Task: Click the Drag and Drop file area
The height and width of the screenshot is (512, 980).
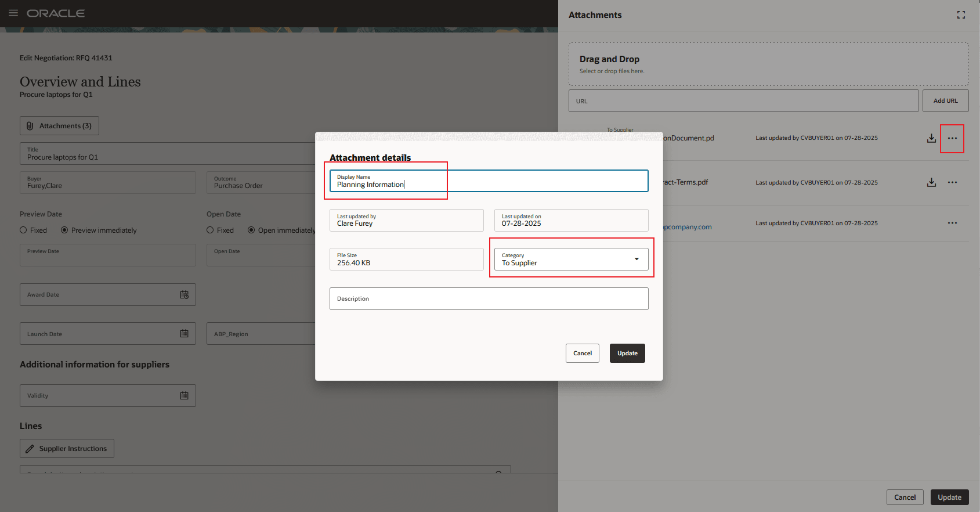Action: click(x=768, y=64)
